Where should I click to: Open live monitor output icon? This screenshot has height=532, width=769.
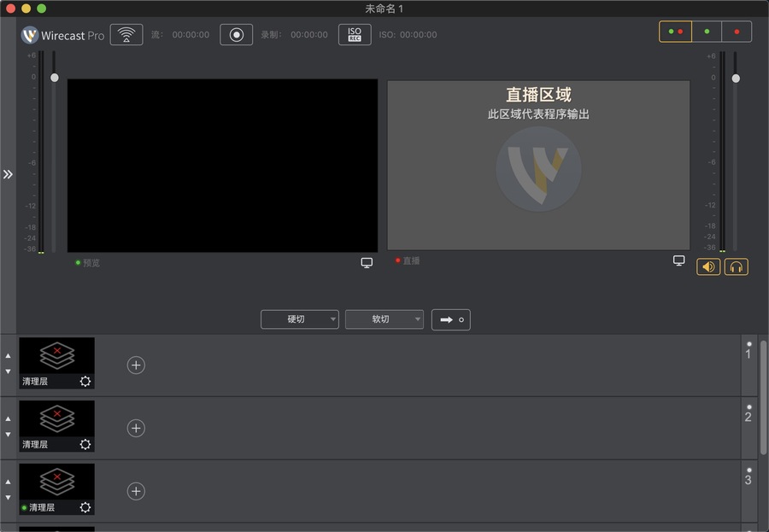678,260
